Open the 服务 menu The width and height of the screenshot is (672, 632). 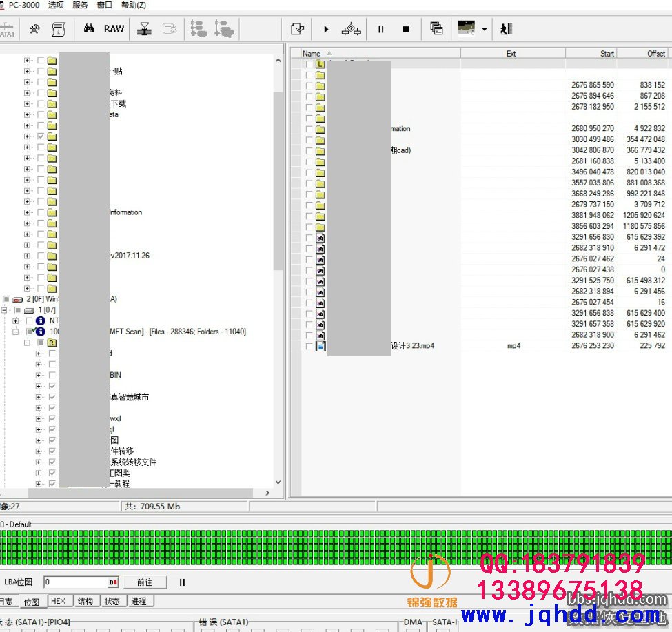click(80, 5)
